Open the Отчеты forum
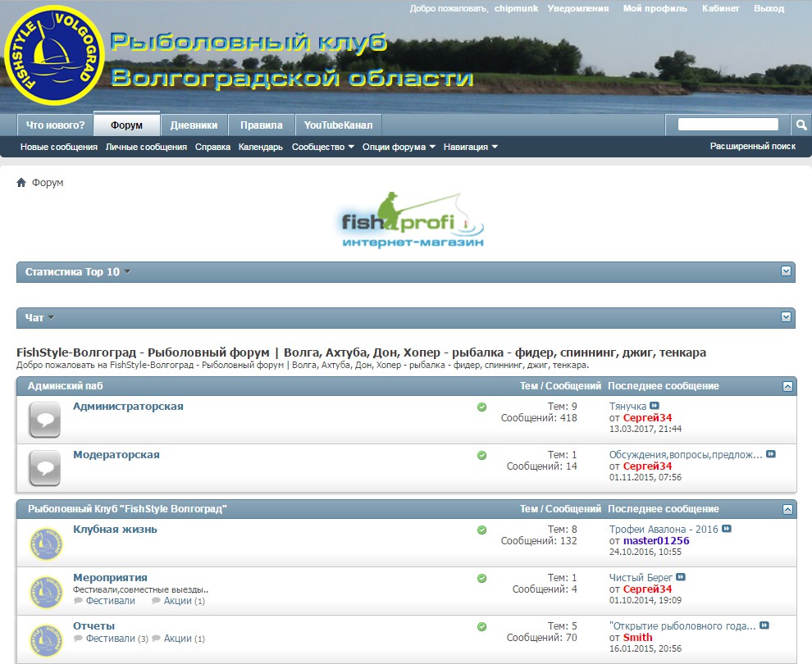 click(94, 626)
